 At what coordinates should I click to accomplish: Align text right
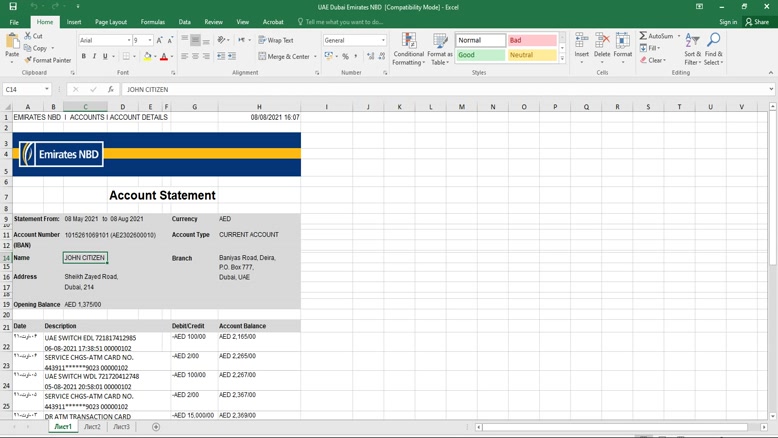coord(206,56)
